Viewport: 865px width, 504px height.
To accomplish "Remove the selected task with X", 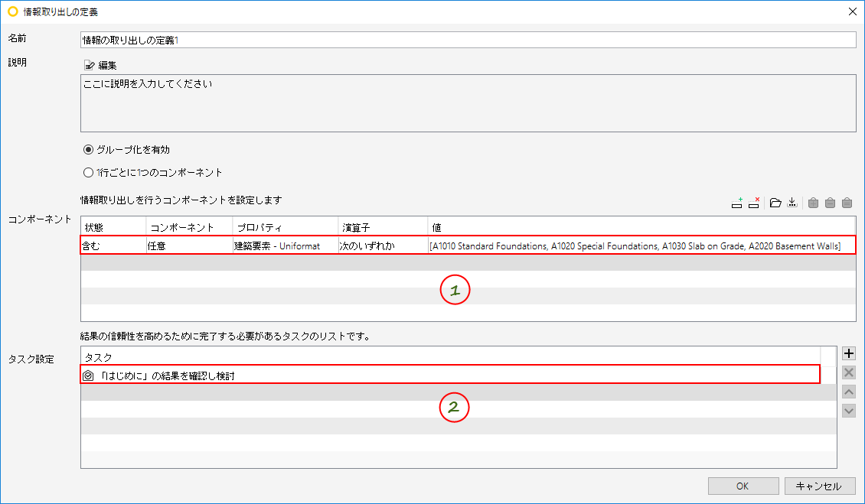I will coord(848,372).
